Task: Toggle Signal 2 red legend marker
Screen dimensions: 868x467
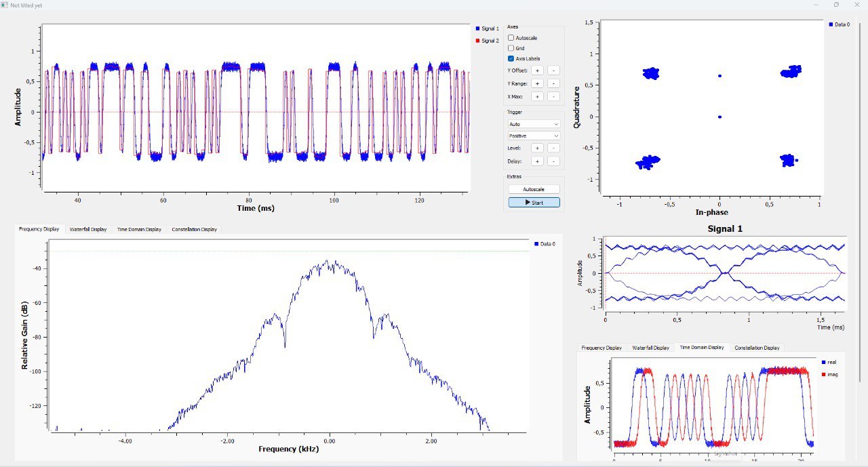Action: (x=478, y=41)
